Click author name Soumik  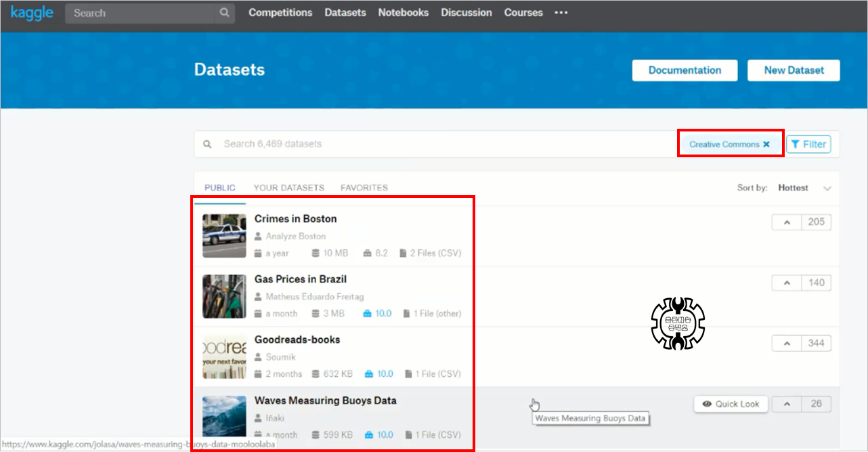(280, 357)
